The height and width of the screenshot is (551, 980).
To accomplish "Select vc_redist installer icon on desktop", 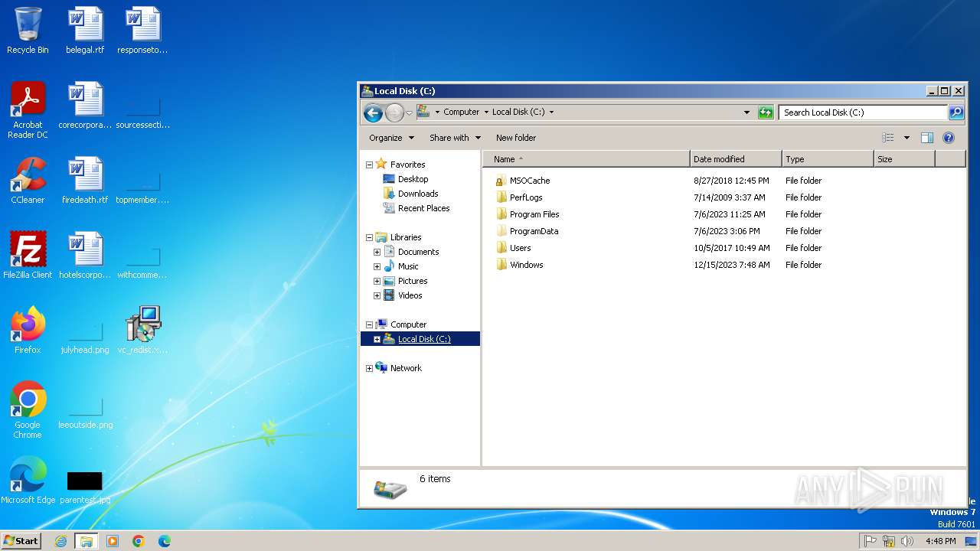I will click(143, 331).
